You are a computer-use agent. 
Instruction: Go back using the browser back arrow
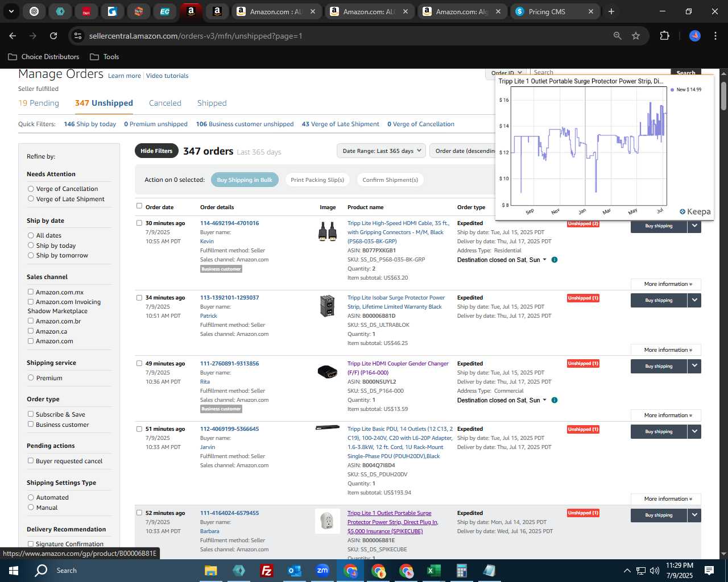tap(13, 36)
